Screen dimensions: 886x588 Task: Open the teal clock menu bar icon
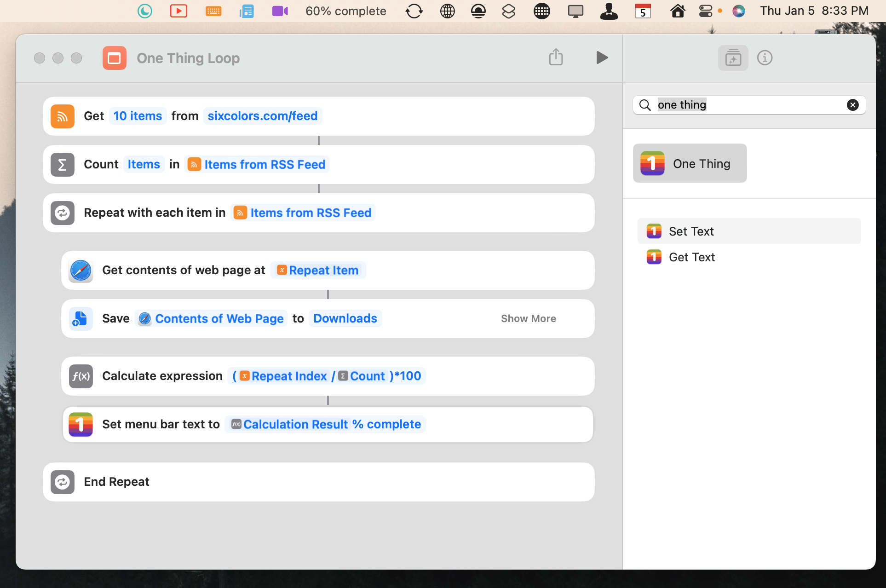click(145, 11)
